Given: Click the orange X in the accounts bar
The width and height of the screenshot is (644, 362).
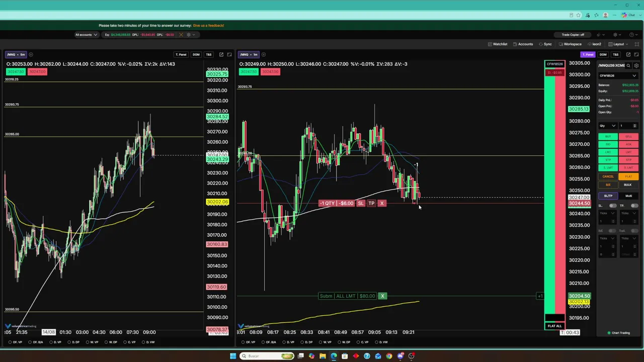Looking at the screenshot, I should [181, 35].
